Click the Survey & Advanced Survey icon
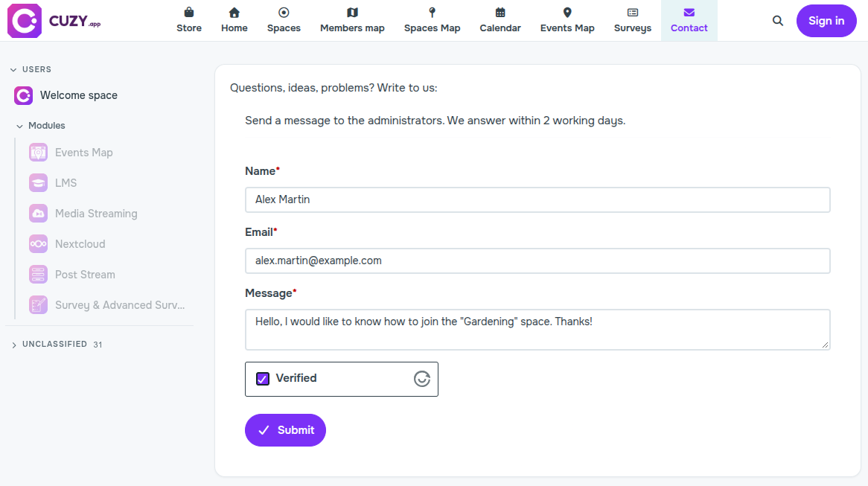This screenshot has height=486, width=868. pyautogui.click(x=38, y=304)
